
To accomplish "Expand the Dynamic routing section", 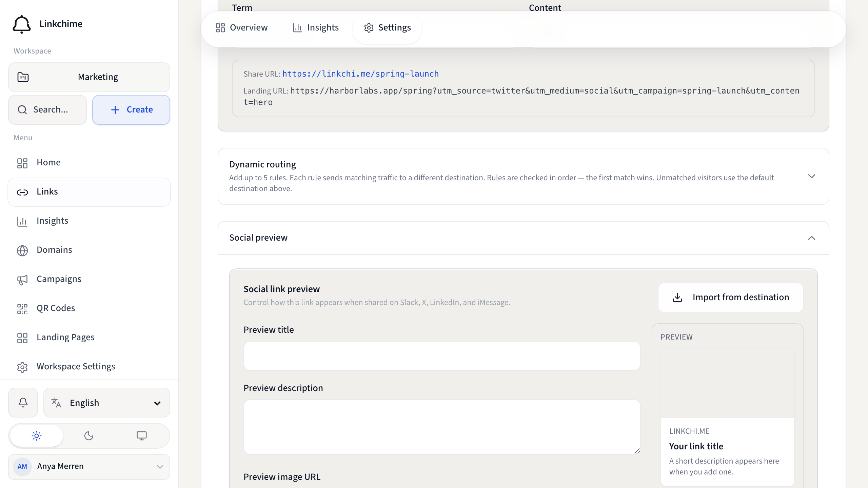I will (x=523, y=176).
